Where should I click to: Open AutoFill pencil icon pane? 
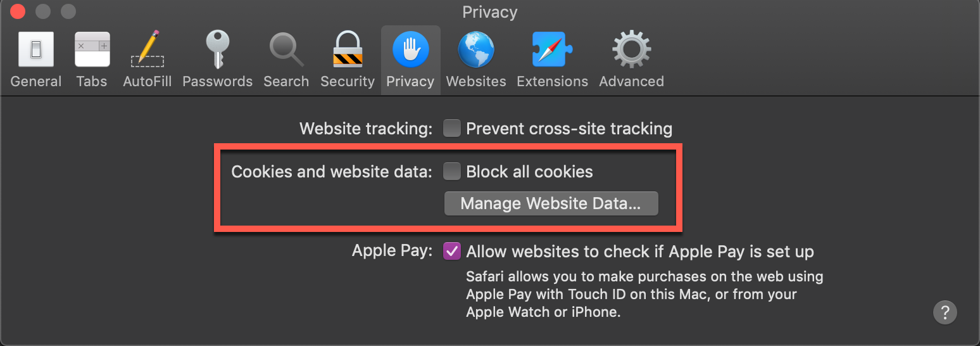(148, 49)
